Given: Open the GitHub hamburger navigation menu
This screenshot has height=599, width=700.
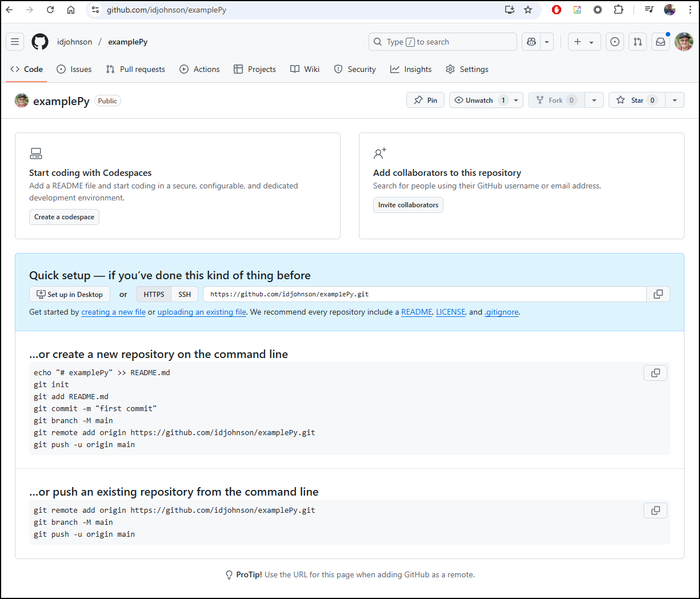Looking at the screenshot, I should coord(15,42).
